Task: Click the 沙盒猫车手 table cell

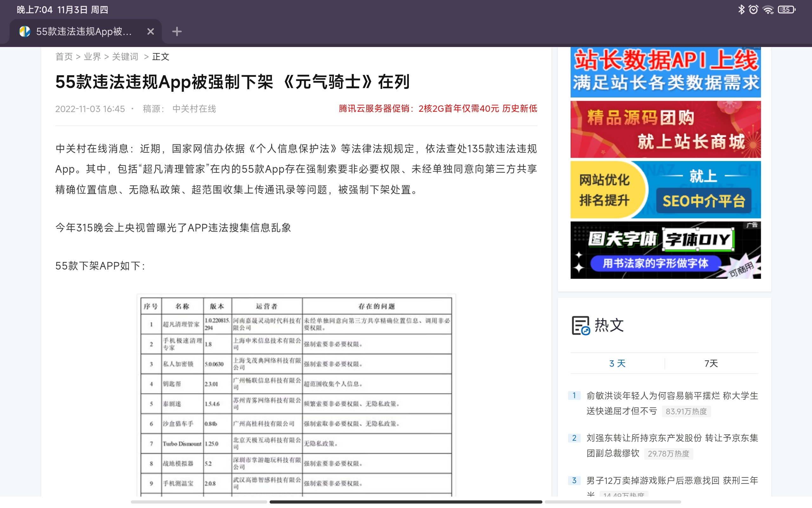Action: [x=182, y=424]
